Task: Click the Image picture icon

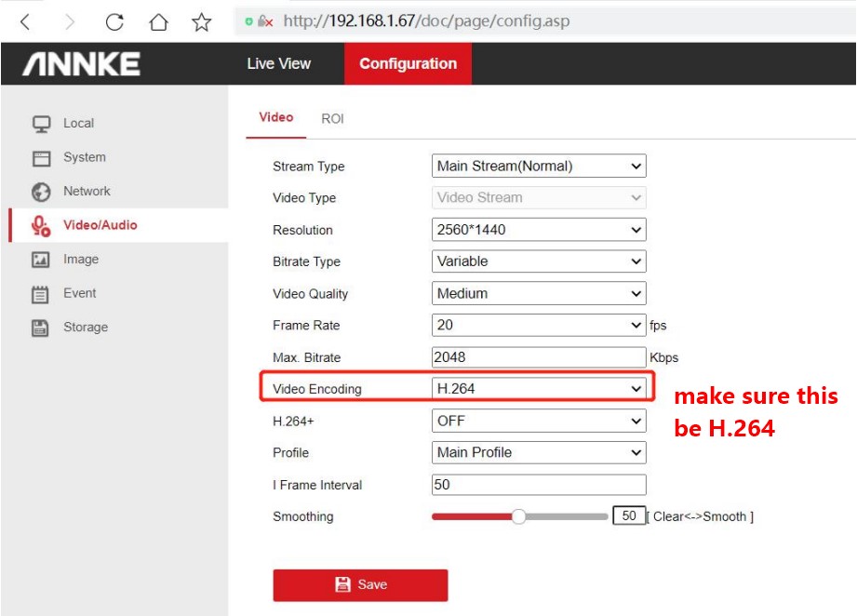Action: point(41,260)
